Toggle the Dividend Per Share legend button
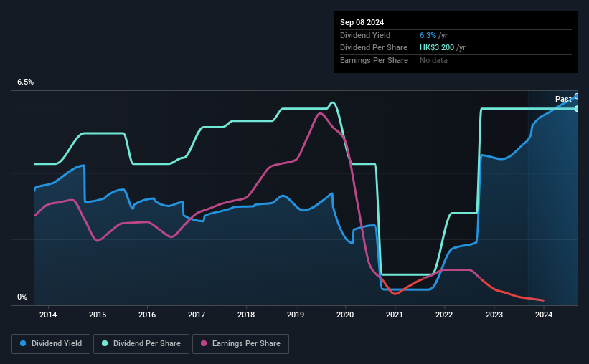The image size is (589, 364). click(x=141, y=344)
